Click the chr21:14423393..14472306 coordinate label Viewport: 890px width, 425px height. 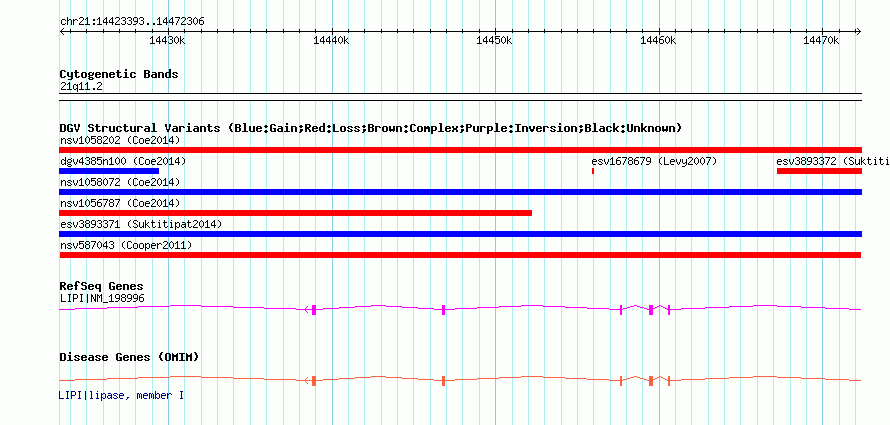132,22
